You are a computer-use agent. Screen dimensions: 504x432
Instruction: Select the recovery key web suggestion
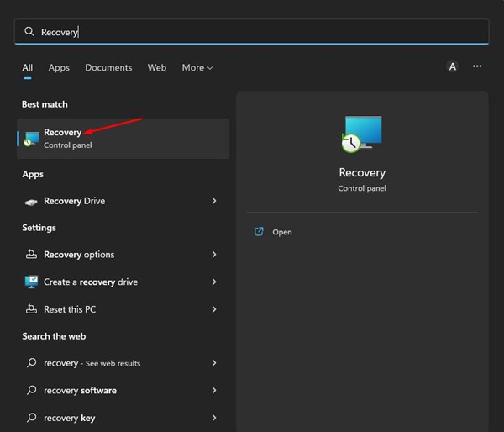69,418
